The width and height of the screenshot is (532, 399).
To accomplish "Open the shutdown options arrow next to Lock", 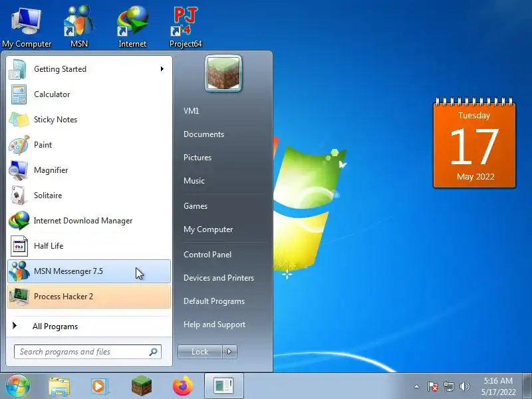I will pyautogui.click(x=229, y=352).
